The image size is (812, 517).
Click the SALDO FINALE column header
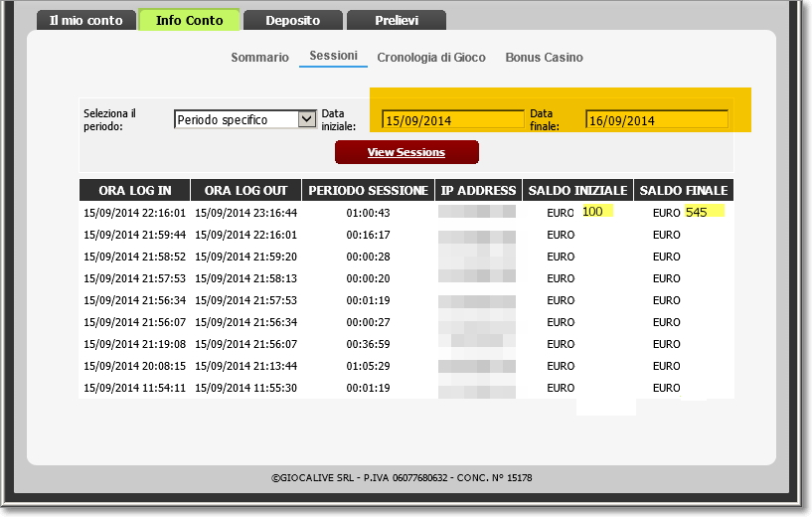(x=684, y=190)
